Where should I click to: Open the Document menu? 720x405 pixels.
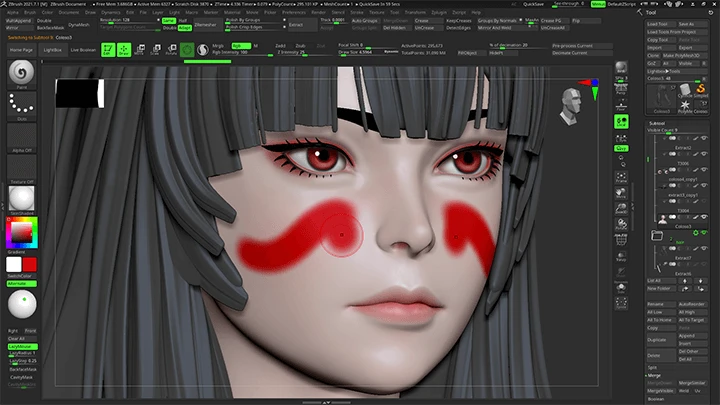[x=69, y=12]
